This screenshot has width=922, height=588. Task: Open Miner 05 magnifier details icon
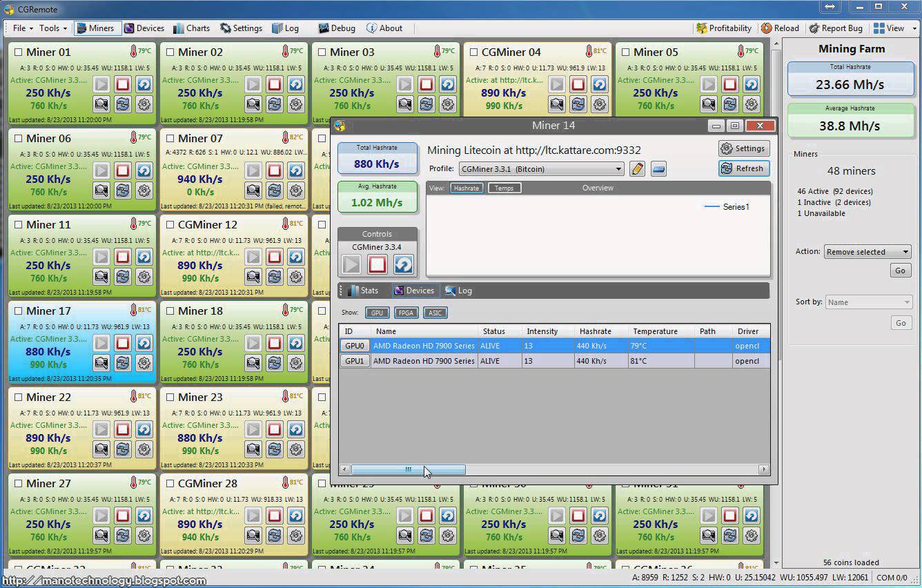click(x=709, y=105)
